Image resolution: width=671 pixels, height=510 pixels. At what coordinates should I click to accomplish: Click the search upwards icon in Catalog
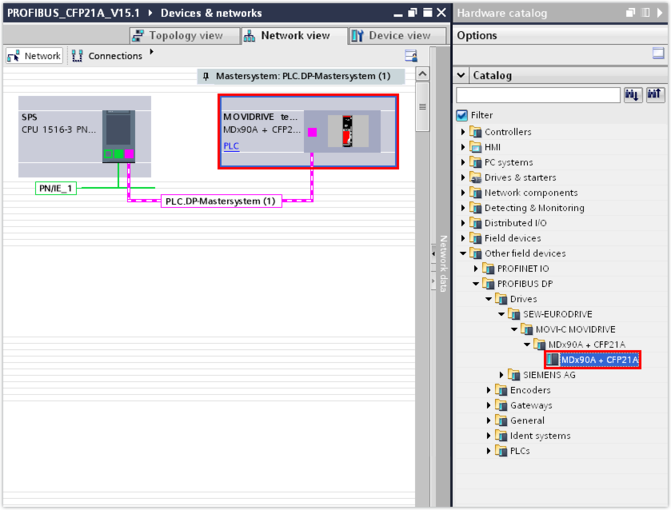[x=655, y=95]
